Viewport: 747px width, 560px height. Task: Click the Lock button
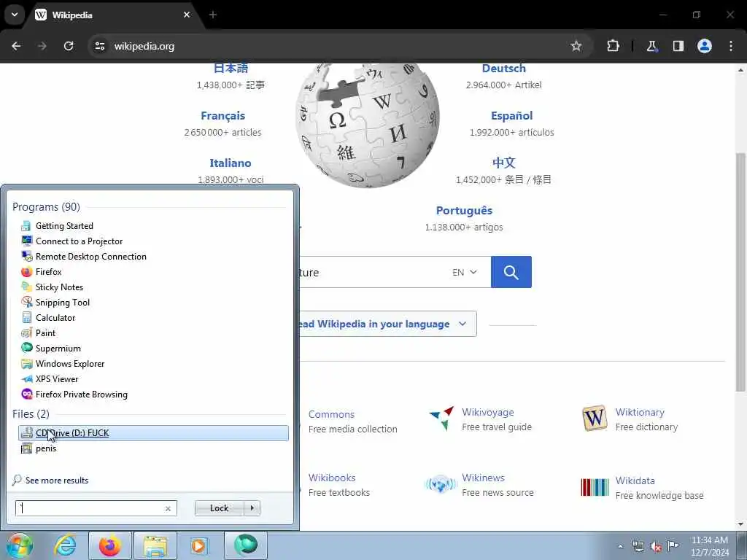tap(219, 508)
